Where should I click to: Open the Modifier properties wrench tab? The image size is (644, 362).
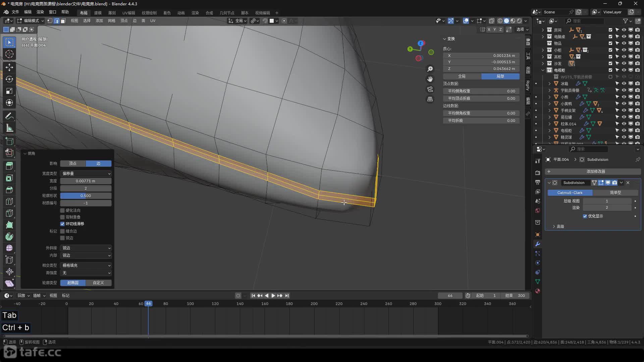[538, 244]
